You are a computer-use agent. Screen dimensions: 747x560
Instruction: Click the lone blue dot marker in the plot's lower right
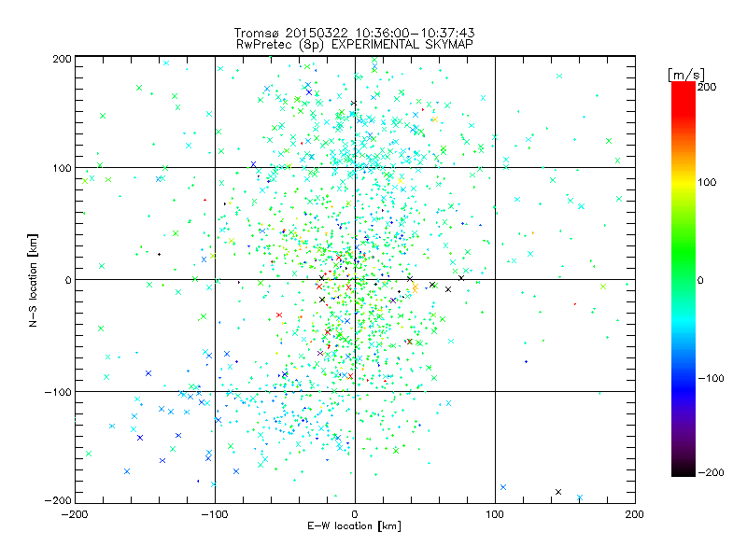click(x=526, y=361)
